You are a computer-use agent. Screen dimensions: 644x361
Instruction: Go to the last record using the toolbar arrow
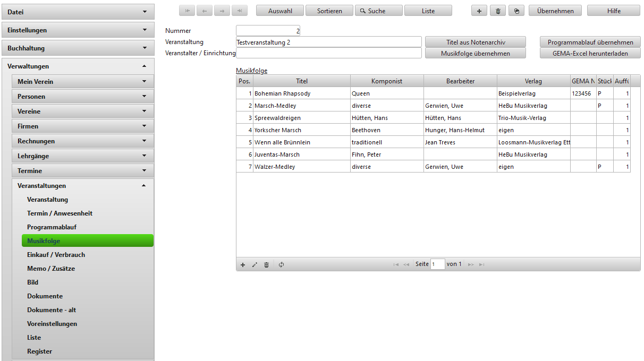coord(240,11)
